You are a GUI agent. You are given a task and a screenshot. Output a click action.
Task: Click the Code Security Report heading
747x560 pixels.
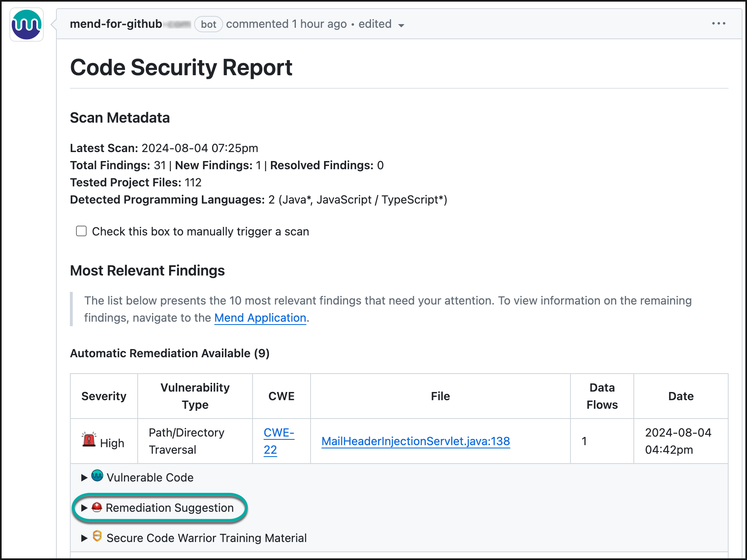(181, 67)
